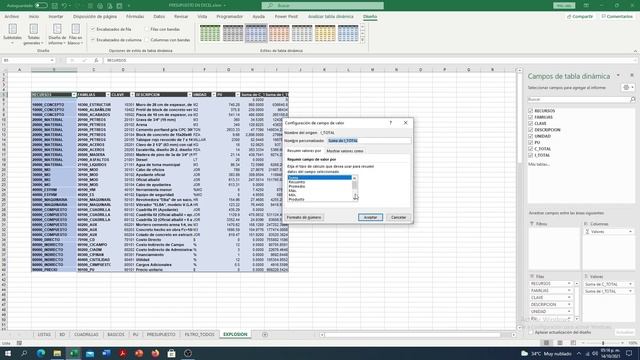
Task: Open the Totales generales button
Action: 33,34
